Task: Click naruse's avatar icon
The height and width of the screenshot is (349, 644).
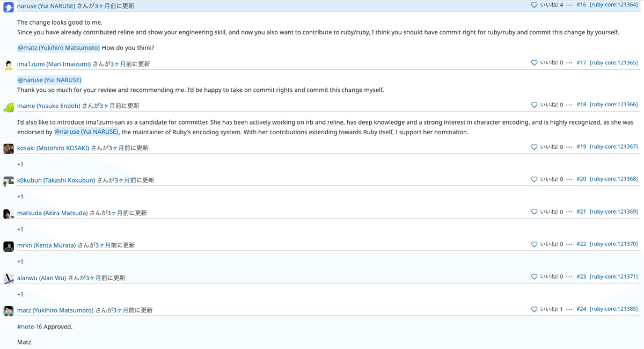Action: tap(9, 7)
